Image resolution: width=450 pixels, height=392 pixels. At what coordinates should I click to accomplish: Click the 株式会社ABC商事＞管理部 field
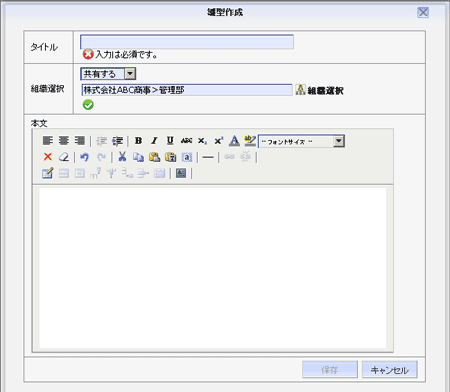[x=187, y=90]
